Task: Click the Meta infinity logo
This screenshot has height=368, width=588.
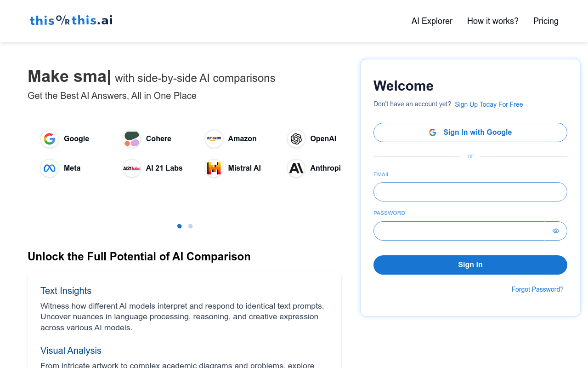Action: 50,168
